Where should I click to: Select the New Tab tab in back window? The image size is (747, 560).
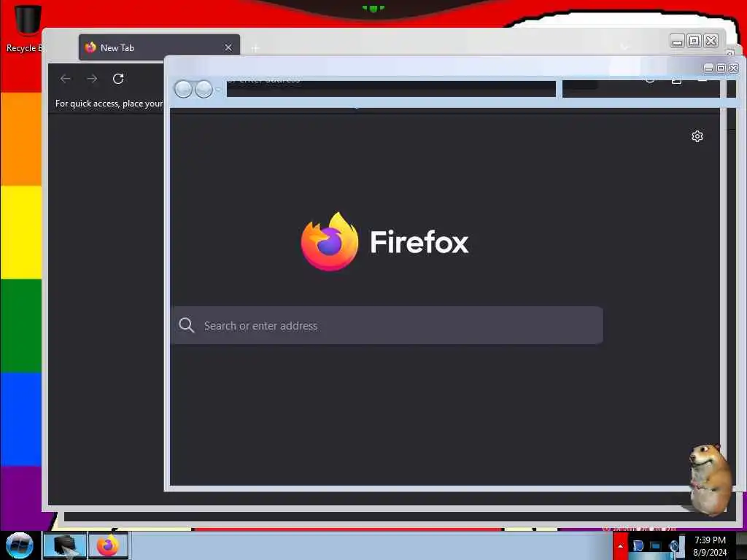(159, 47)
